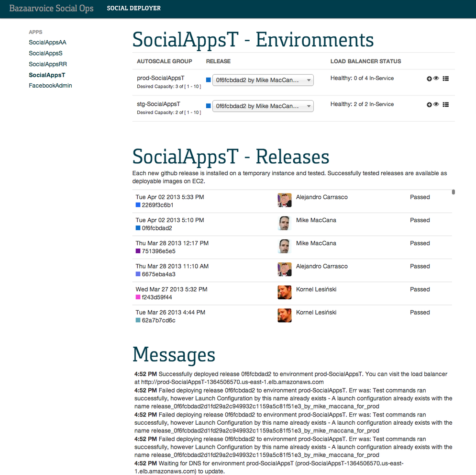This screenshot has width=476, height=475.
Task: Click Passed status of release 2269f3c6b1
Action: [420, 197]
